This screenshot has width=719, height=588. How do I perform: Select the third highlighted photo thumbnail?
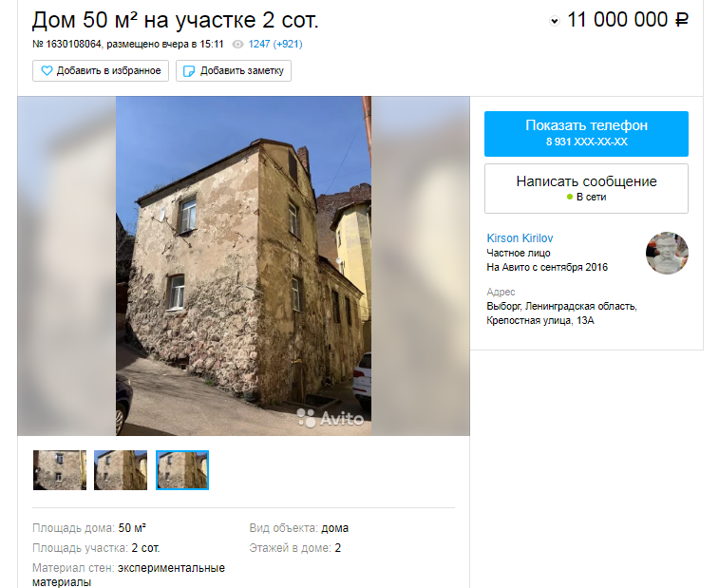(182, 470)
